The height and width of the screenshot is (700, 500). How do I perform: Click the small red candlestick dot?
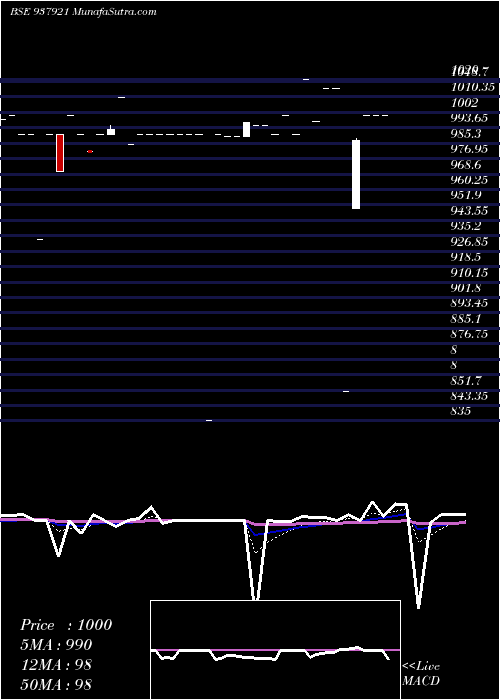click(90, 151)
